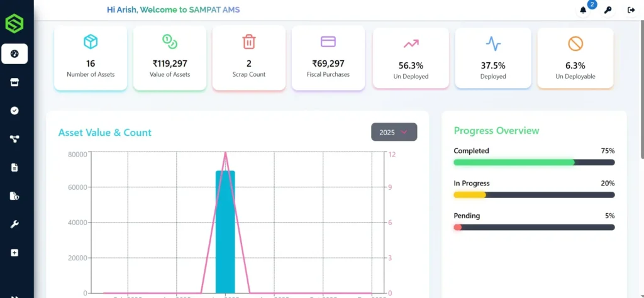644x298 pixels.
Task: Click the checkmark circle sidebar icon
Action: (14, 111)
